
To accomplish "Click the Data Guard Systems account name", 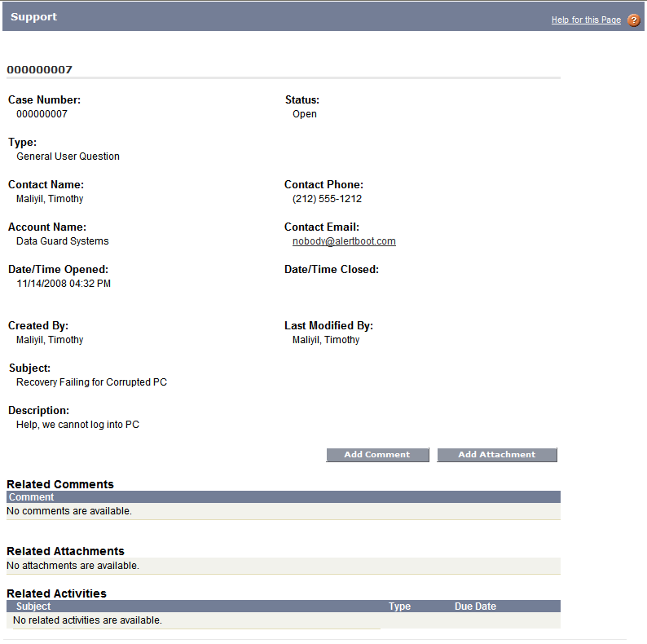I will [62, 241].
